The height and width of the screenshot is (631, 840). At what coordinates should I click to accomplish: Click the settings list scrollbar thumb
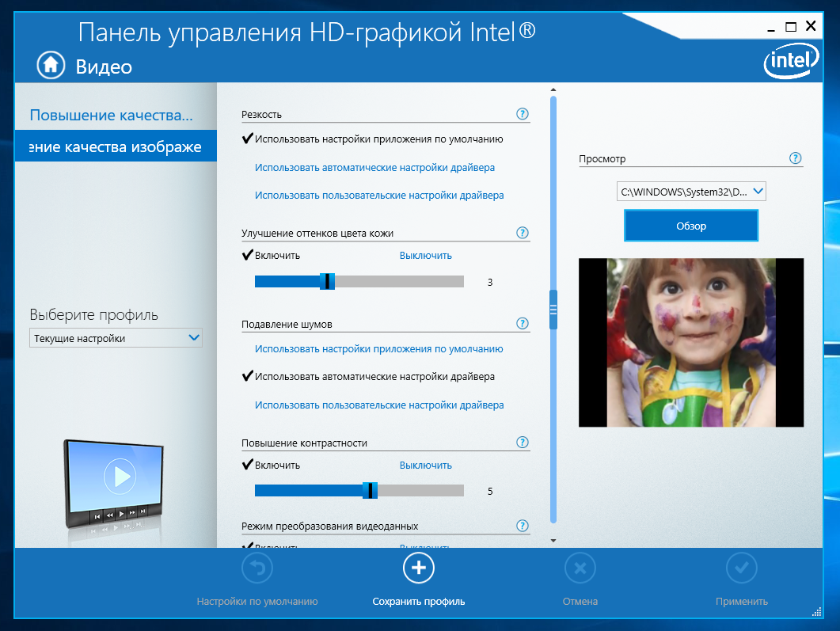coord(553,310)
